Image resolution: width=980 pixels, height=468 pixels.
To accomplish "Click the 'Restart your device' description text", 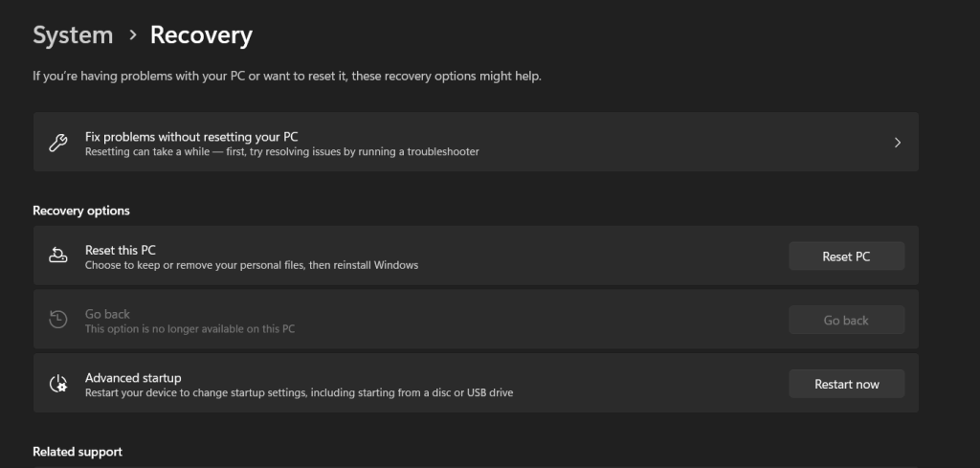I will (x=299, y=392).
